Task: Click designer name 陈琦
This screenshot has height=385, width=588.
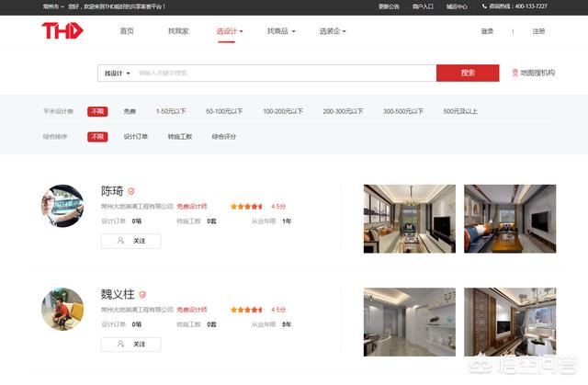Action: point(112,191)
